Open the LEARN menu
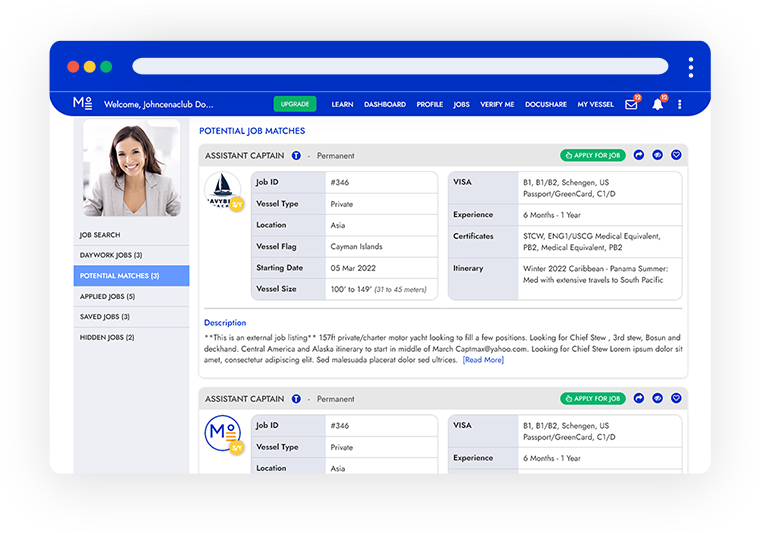Image resolution: width=760 pixels, height=533 pixels. (342, 104)
